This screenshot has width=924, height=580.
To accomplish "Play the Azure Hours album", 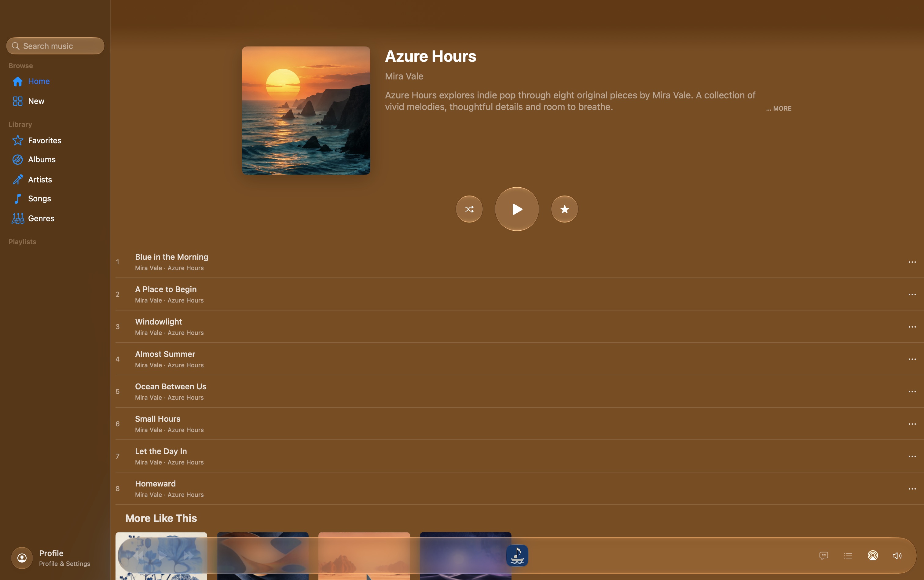I will click(517, 209).
